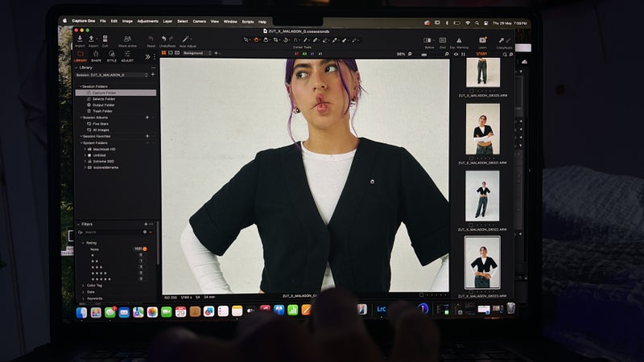This screenshot has width=644, height=362.
Task: Toggle the orange None rating filter
Action: pyautogui.click(x=145, y=249)
